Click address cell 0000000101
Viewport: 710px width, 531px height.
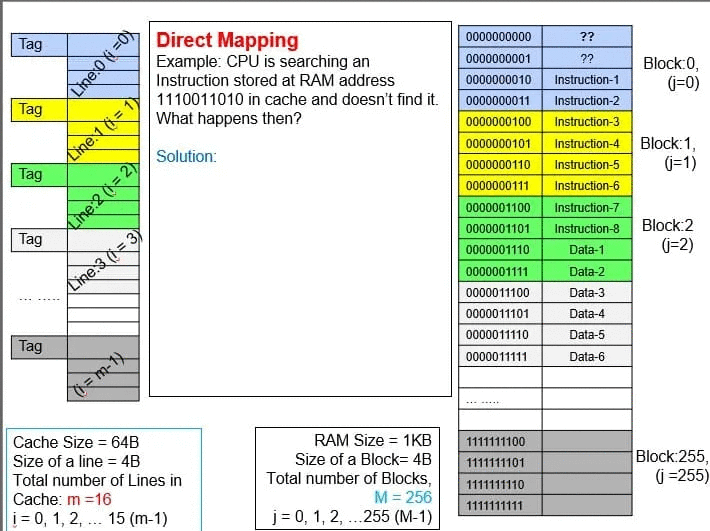(500, 144)
